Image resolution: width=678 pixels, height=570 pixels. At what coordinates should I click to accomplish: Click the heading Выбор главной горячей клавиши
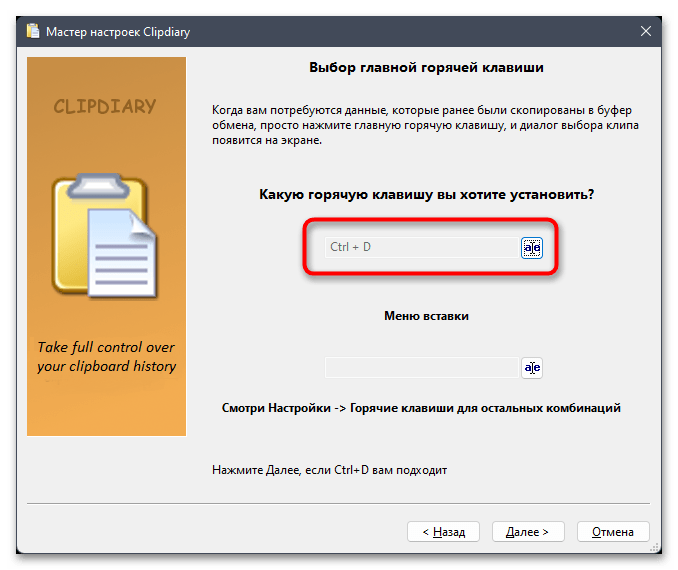(426, 67)
